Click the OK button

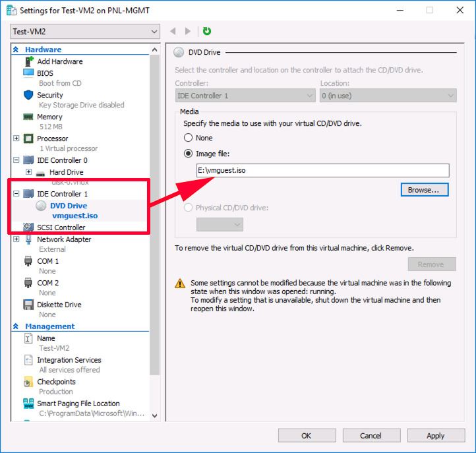click(x=307, y=436)
